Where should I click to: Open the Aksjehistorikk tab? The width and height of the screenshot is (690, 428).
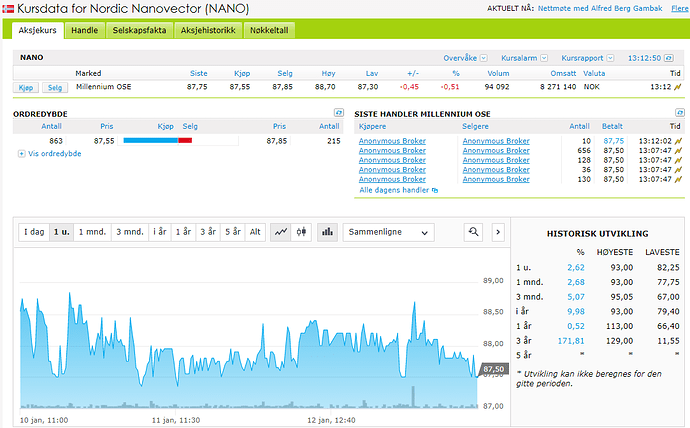(x=208, y=30)
